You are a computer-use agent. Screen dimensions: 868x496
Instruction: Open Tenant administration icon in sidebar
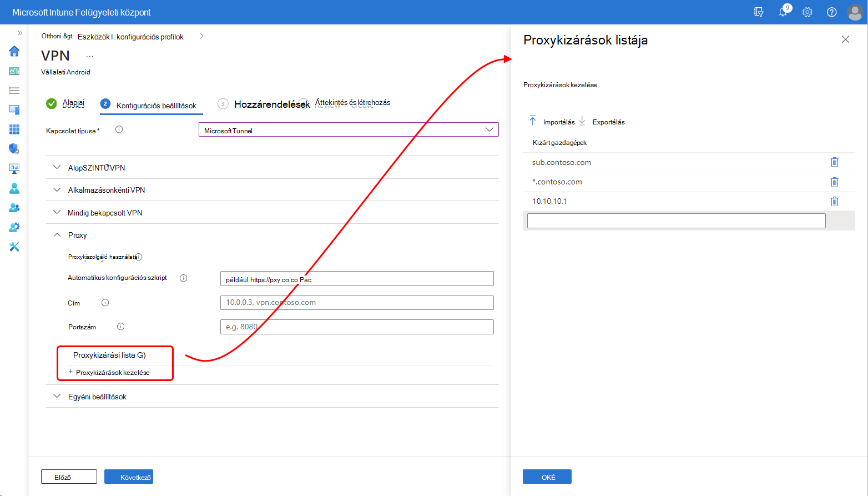[14, 227]
